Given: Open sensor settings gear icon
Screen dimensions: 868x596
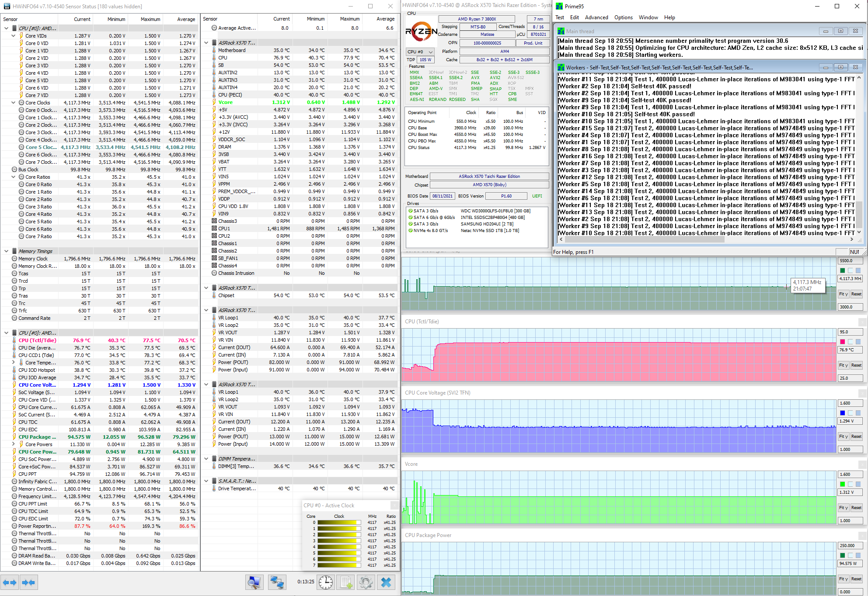Looking at the screenshot, I should coord(366,582).
